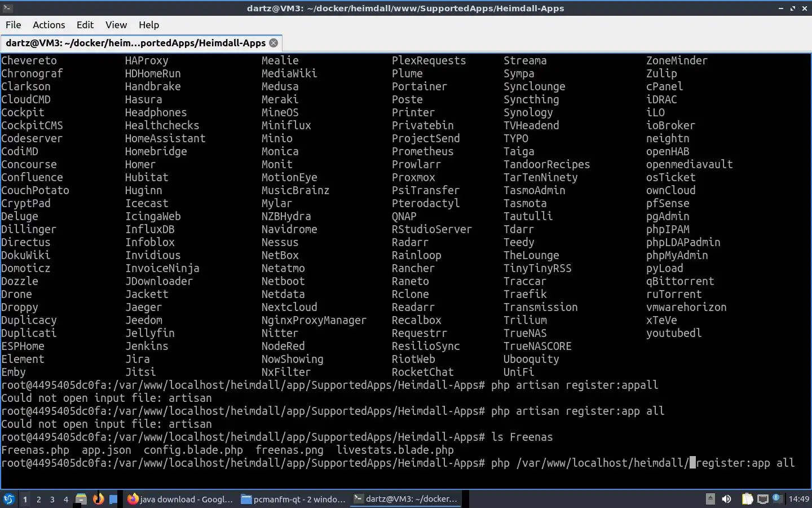812x508 pixels.
Task: Click the Syncthing entry
Action: (x=531, y=99)
